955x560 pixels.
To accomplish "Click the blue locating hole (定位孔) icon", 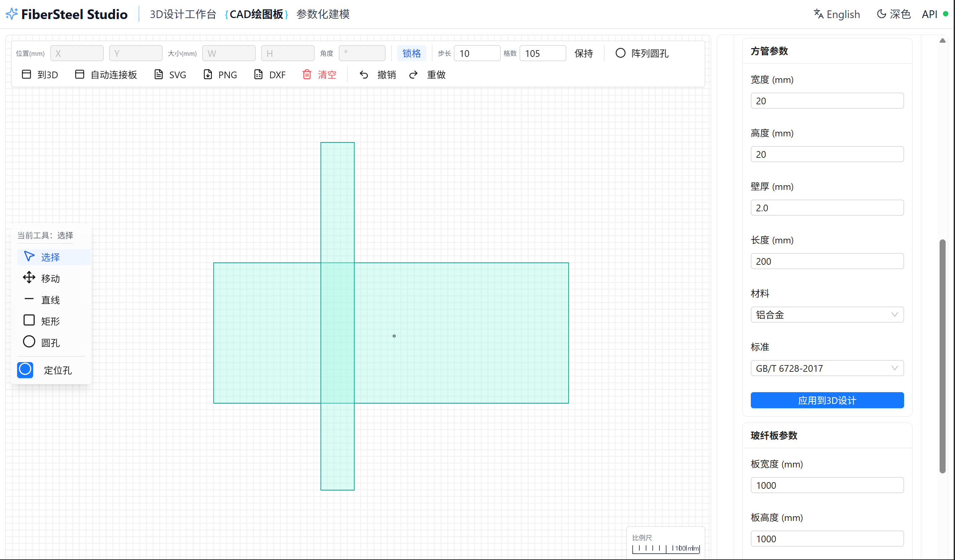I will tap(25, 370).
